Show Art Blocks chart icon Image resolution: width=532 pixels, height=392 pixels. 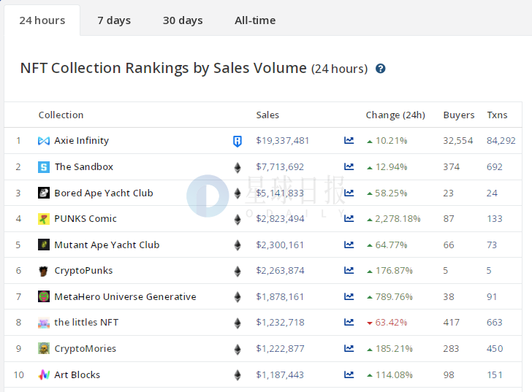click(x=349, y=374)
